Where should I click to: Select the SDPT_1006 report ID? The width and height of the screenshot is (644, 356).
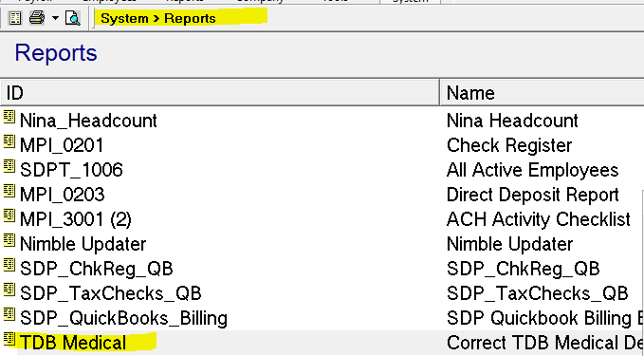point(71,170)
